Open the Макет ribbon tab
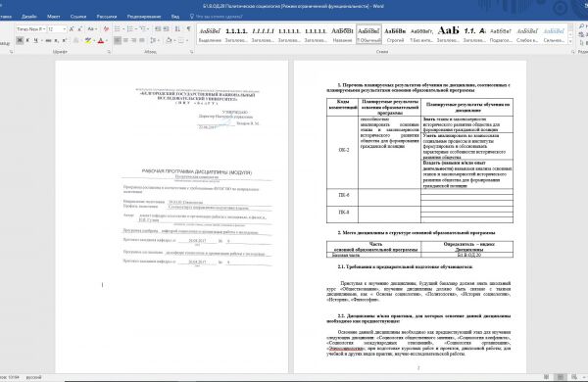Screen dimensions: 588x382 tap(54, 17)
